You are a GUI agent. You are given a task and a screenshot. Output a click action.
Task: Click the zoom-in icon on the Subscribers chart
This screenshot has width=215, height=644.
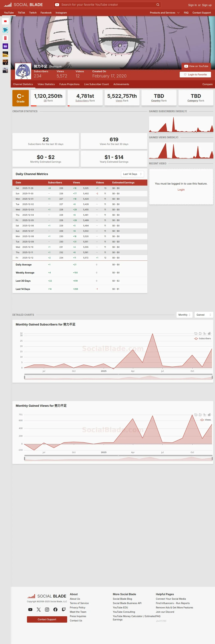(x=196, y=334)
